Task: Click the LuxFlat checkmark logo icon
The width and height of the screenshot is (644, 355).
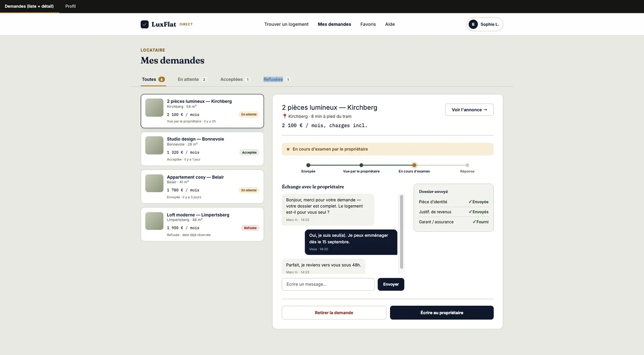Action: (x=144, y=24)
